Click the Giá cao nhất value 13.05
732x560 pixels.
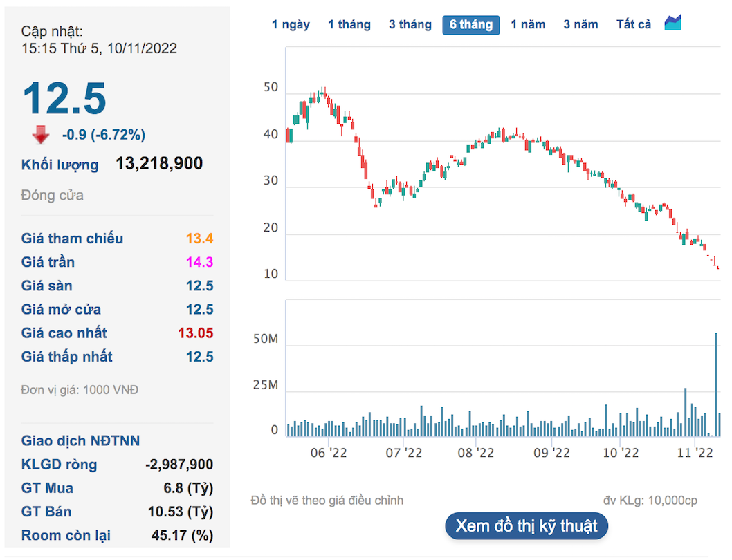[195, 333]
